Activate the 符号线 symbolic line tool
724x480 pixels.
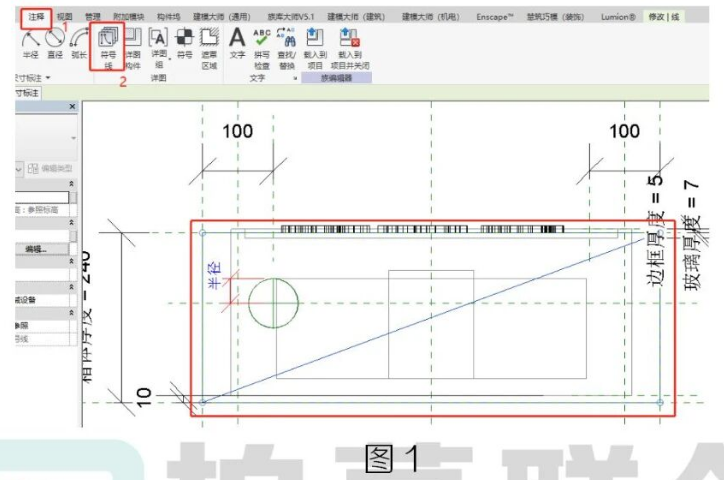pos(108,47)
